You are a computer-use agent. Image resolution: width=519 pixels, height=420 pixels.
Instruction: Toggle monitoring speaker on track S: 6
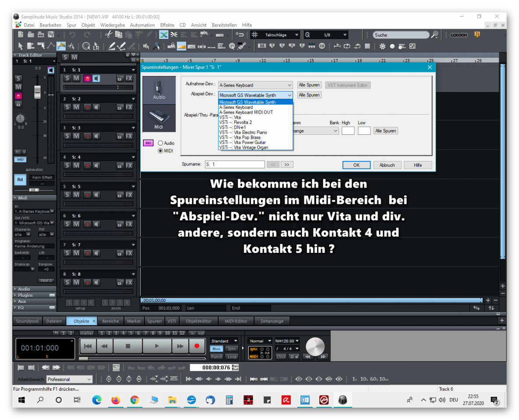(96, 224)
